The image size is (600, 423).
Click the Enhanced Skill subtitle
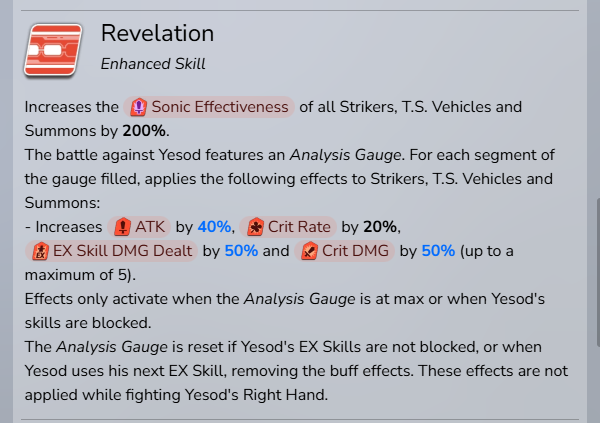pyautogui.click(x=153, y=64)
